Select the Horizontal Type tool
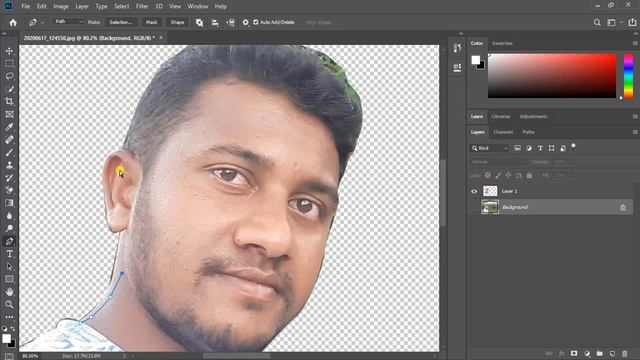 pyautogui.click(x=9, y=254)
